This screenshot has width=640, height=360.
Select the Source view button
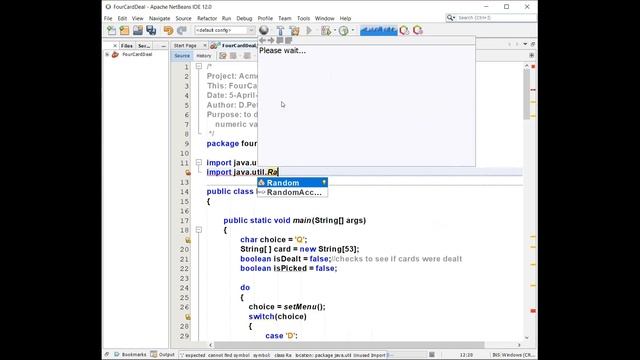coord(182,56)
